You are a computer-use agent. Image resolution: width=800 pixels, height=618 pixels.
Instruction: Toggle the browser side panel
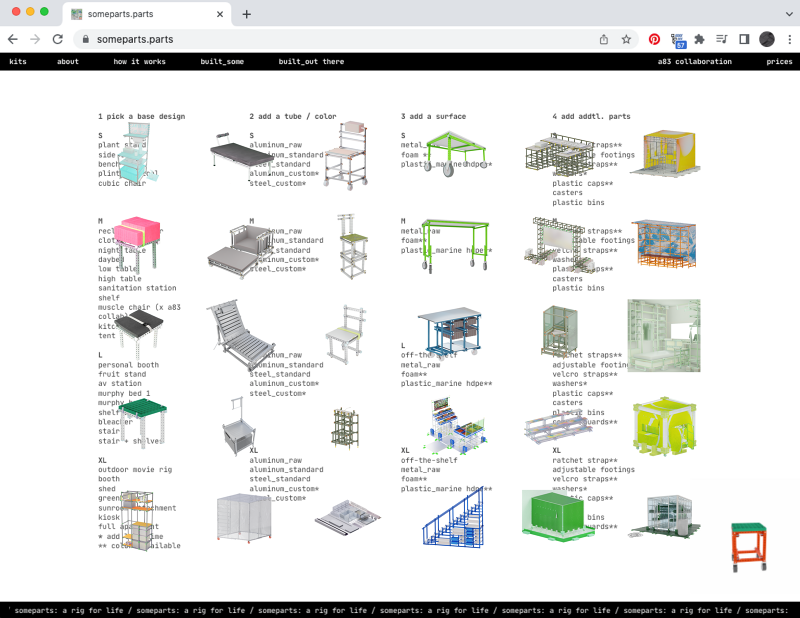click(x=744, y=39)
